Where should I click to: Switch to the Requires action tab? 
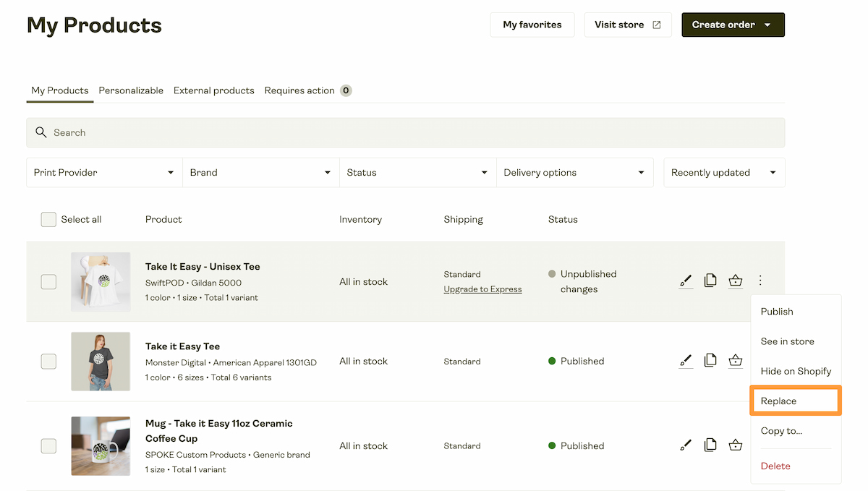click(x=301, y=90)
